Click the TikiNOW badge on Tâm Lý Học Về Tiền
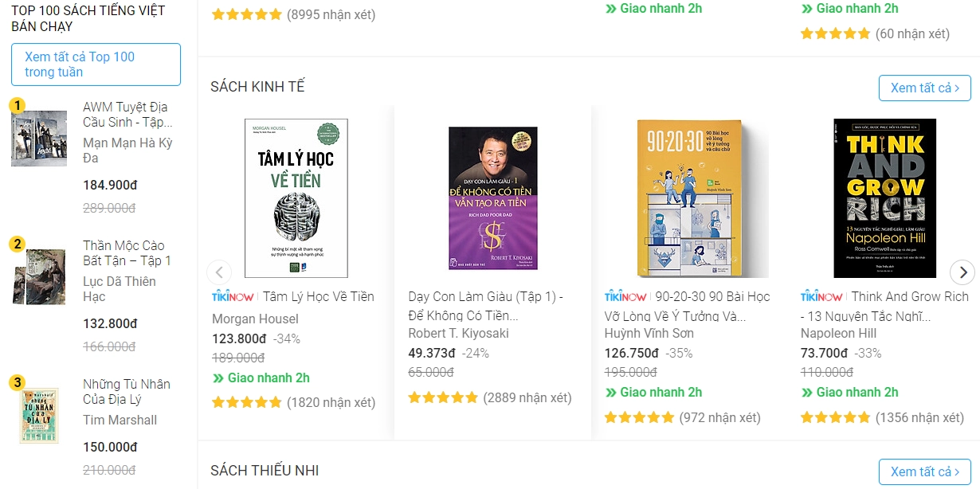Image resolution: width=980 pixels, height=489 pixels. coord(233,296)
